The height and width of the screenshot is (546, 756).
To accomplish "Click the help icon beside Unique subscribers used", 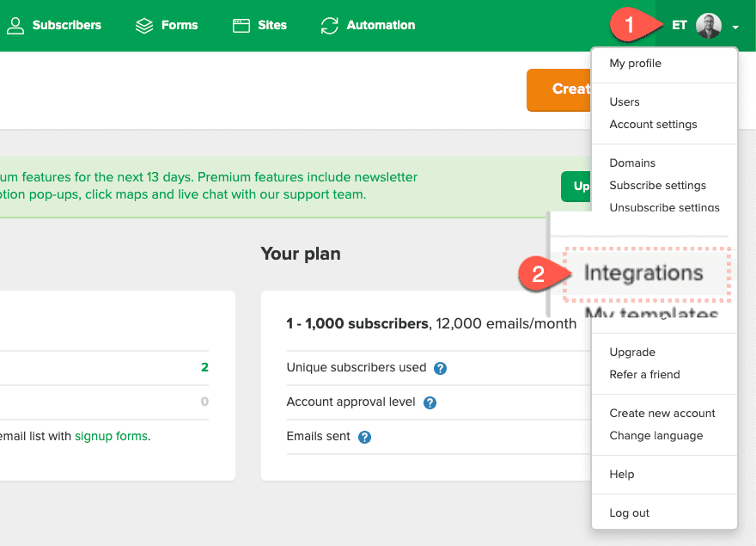I will (x=438, y=367).
